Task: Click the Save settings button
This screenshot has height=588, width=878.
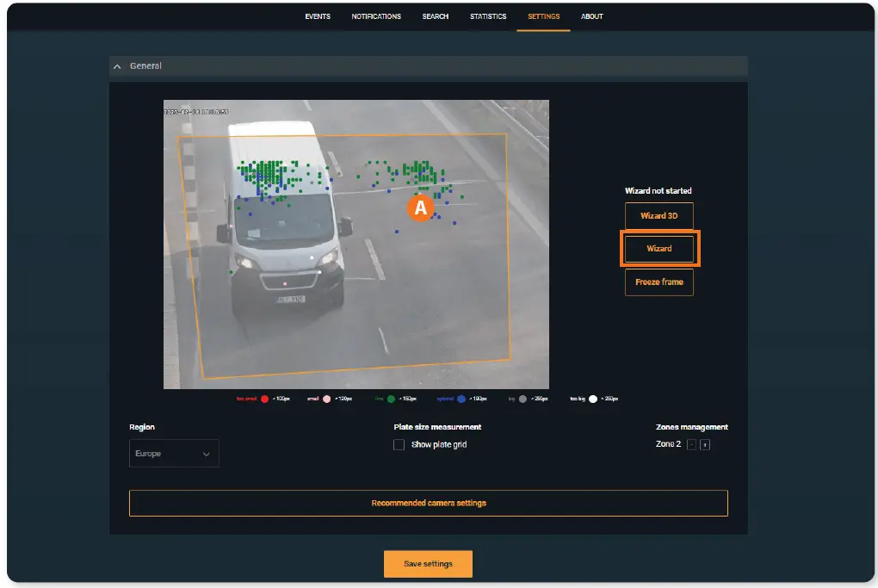Action: [x=428, y=564]
